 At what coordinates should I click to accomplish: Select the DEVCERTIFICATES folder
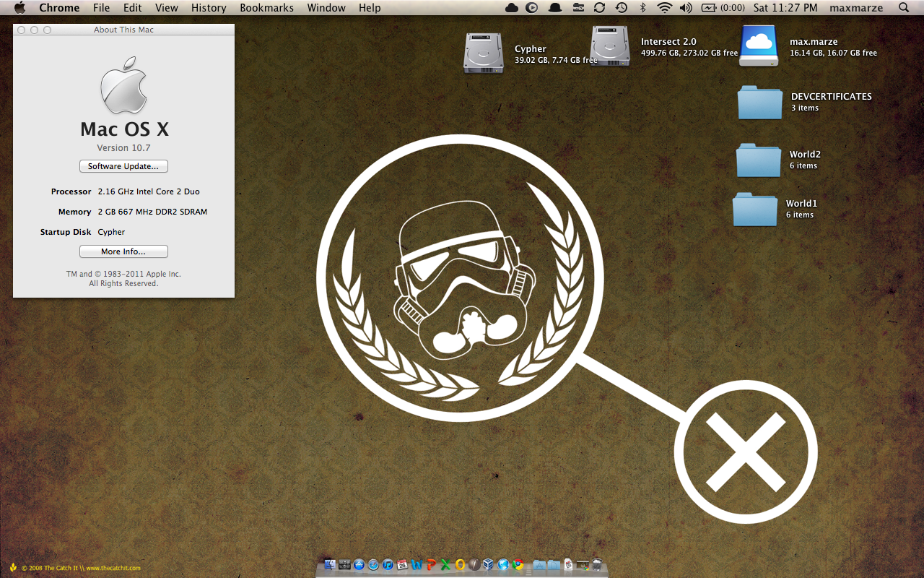point(760,102)
